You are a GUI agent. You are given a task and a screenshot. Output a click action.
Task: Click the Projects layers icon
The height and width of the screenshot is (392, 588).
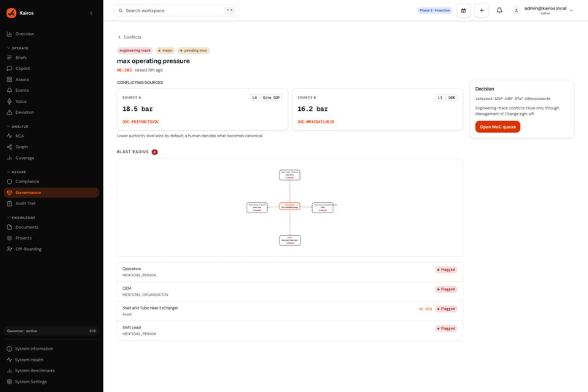pyautogui.click(x=9, y=238)
